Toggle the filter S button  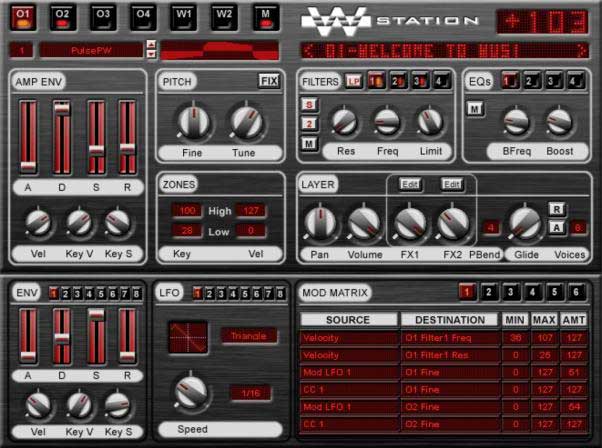click(x=309, y=104)
